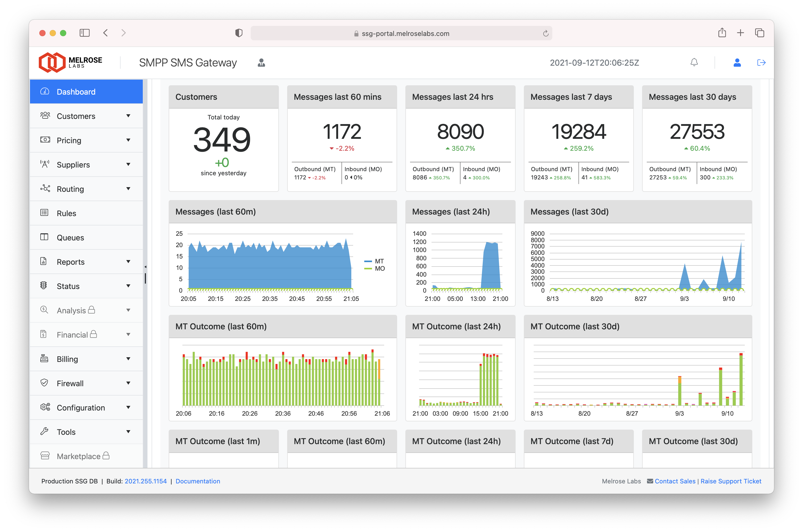
Task: Click the logout arrow icon
Action: click(761, 63)
